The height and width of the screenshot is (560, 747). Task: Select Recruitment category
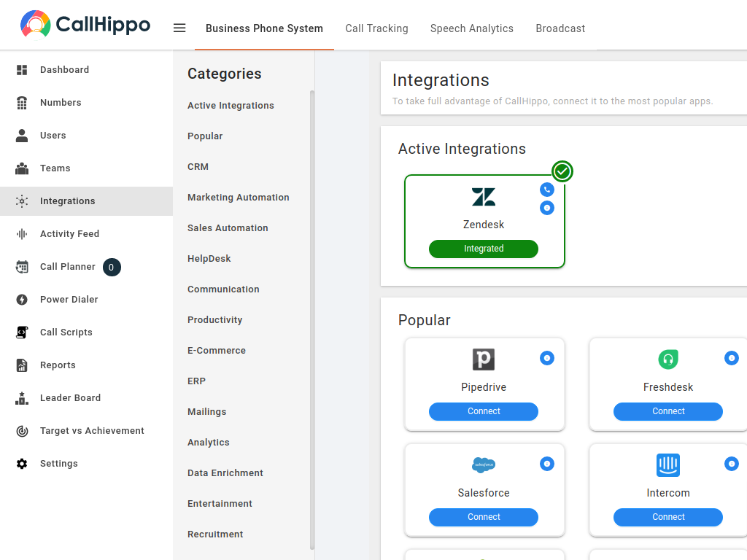coord(215,534)
